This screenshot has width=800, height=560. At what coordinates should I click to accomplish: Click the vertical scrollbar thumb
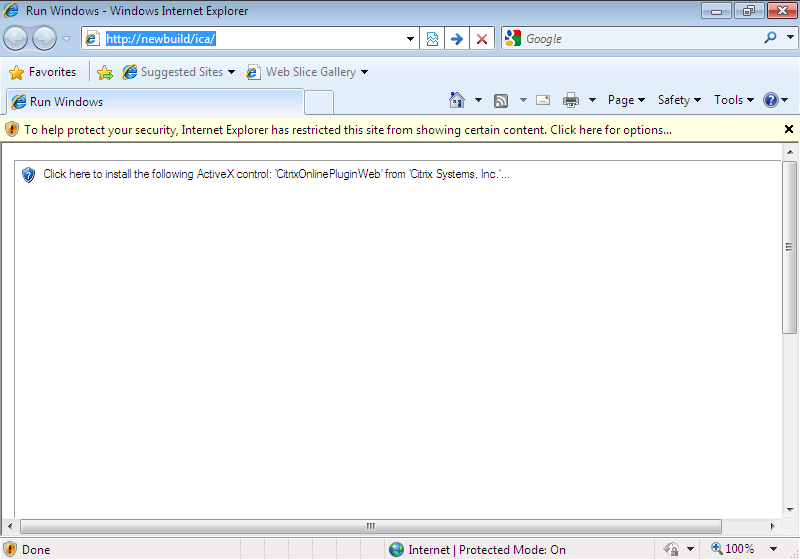coord(790,247)
